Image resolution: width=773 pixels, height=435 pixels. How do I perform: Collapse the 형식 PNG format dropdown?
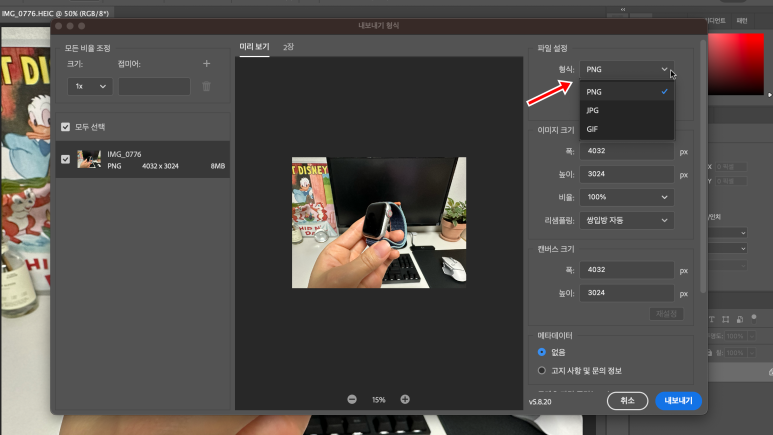point(627,70)
